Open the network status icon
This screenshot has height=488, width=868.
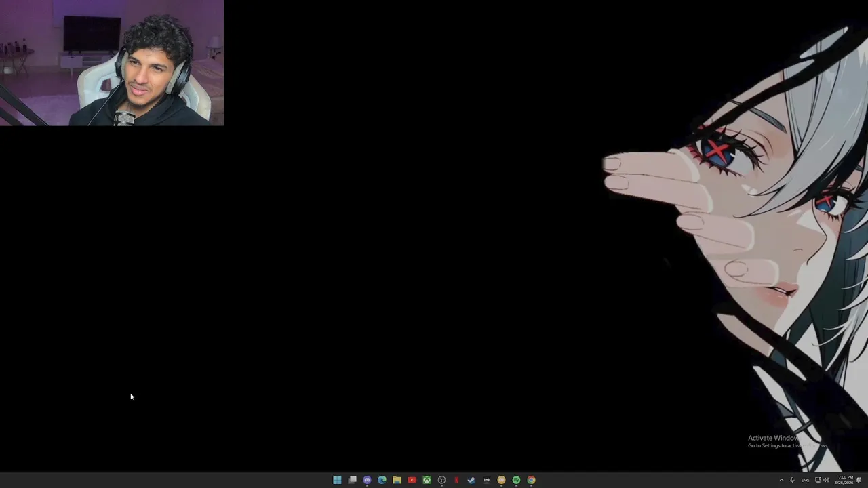[818, 480]
